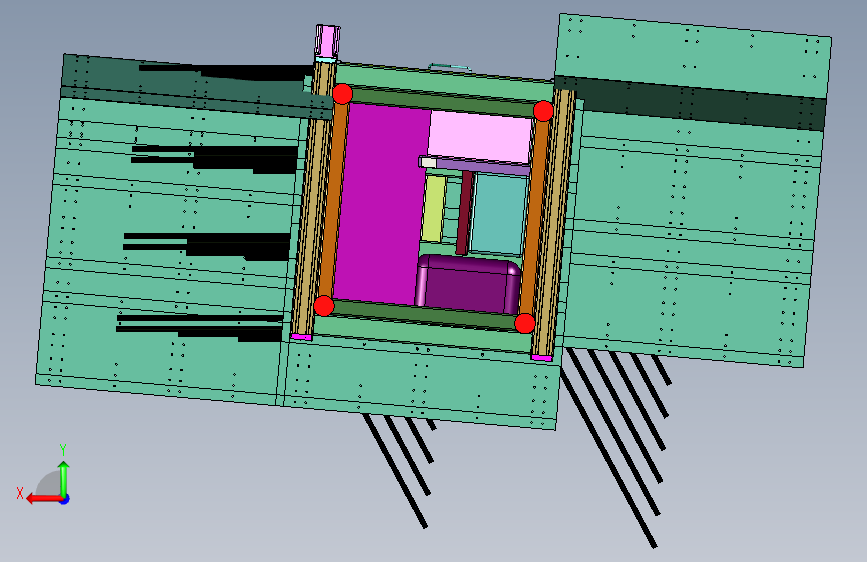Select the dark green top crossbar of the frame
Screen dimensions: 867x562
(442, 102)
